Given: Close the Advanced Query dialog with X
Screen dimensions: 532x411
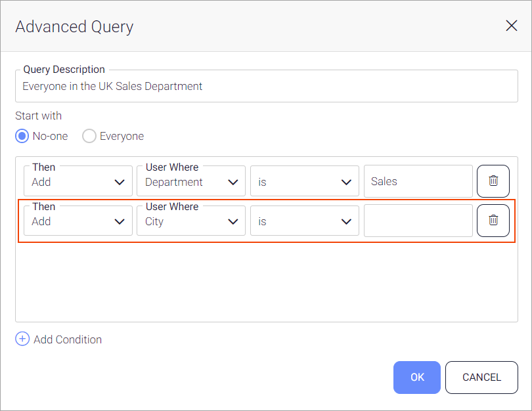Looking at the screenshot, I should (511, 26).
